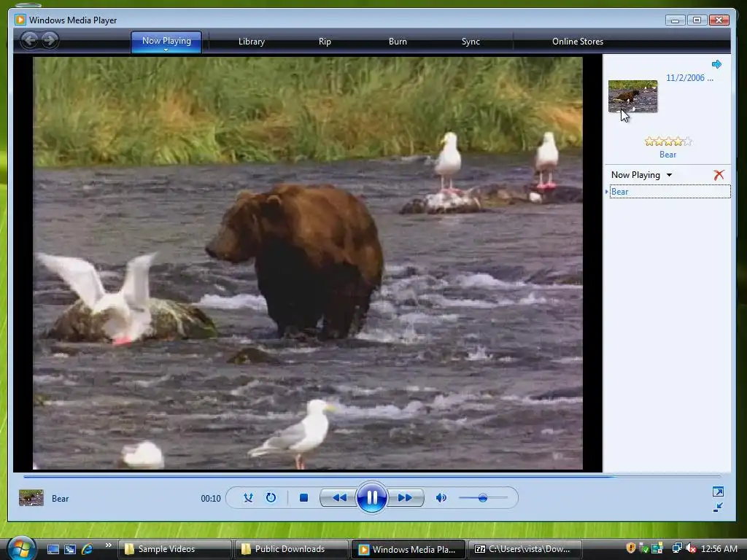Switch to the Public Downloads taskbar window
The width and height of the screenshot is (747, 560).
pyautogui.click(x=291, y=549)
